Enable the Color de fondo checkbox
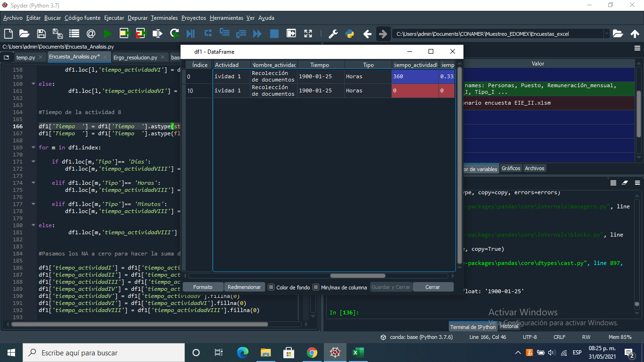644x362 pixels. (x=271, y=287)
